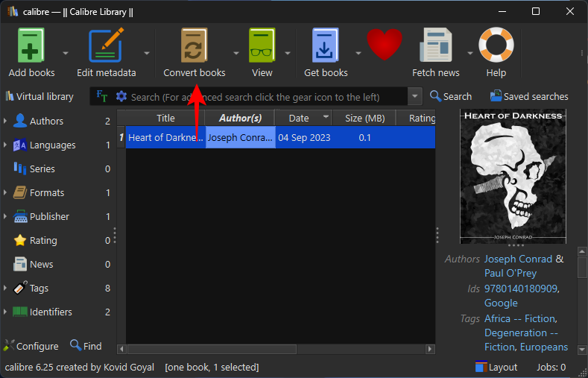Click the Tags label icon
This screenshot has height=378, width=588.
click(x=20, y=288)
